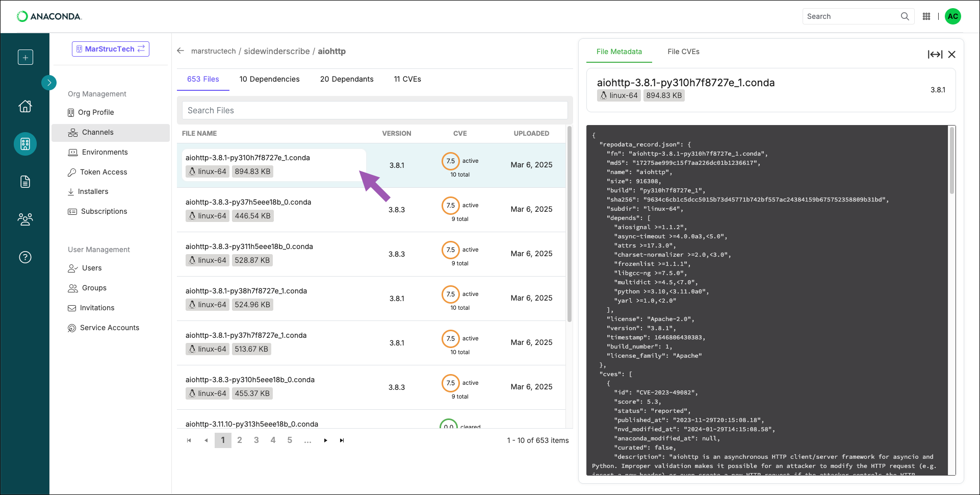This screenshot has width=980, height=495.
Task: Click 7.5 CVE score of 513.67 KB file
Action: coord(451,339)
